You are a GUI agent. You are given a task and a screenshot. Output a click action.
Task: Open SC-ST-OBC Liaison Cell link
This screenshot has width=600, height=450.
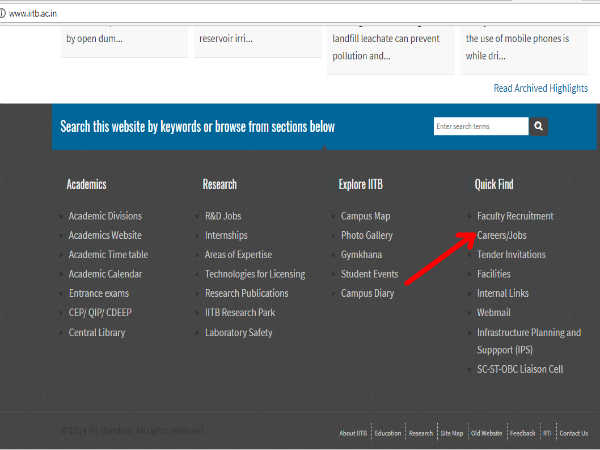(520, 369)
